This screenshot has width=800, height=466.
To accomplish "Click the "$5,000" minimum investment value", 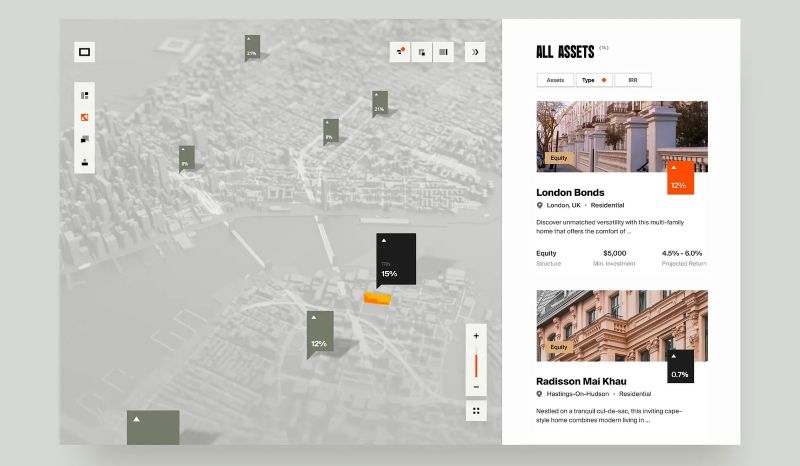I will point(614,253).
